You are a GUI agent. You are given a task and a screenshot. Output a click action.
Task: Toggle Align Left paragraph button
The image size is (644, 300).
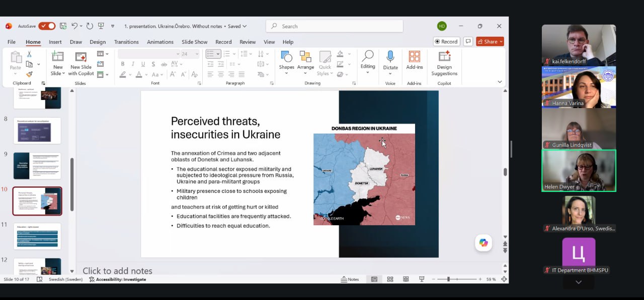click(210, 74)
